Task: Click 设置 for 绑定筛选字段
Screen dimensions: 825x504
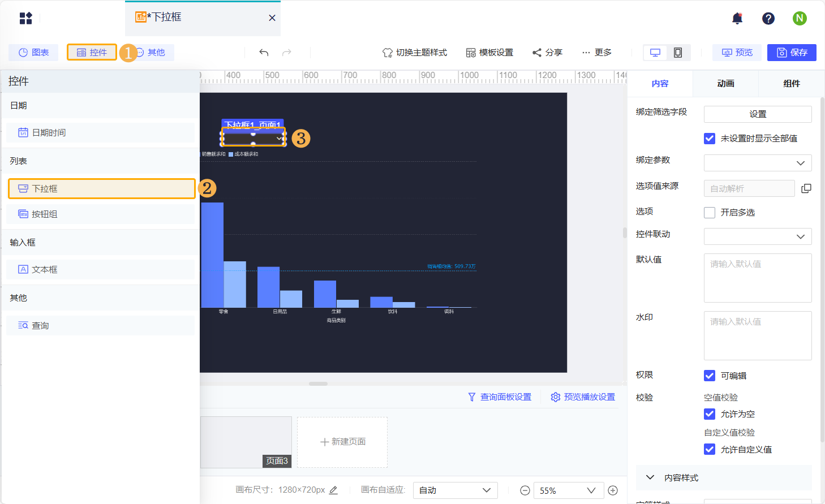Action: click(758, 114)
